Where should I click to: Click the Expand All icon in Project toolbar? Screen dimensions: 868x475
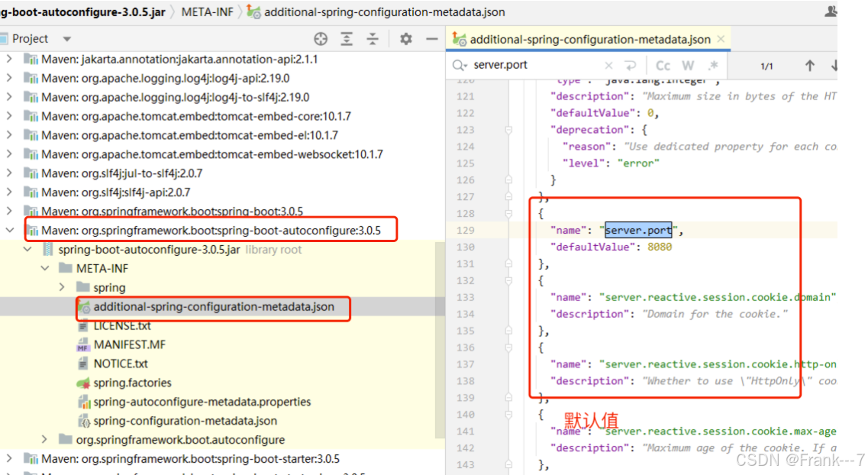(x=347, y=39)
